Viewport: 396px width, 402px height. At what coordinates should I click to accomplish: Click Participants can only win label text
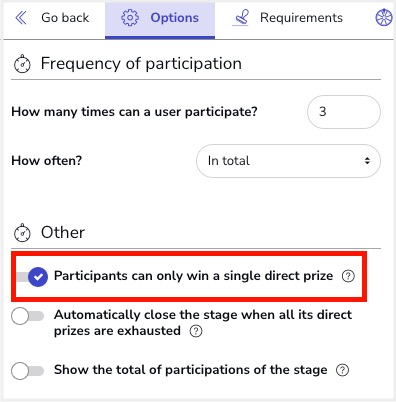pyautogui.click(x=193, y=276)
